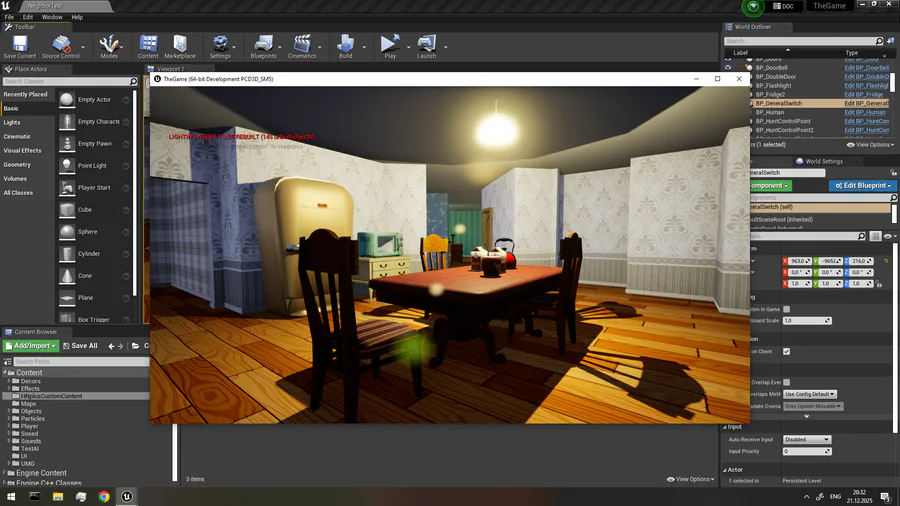Click Save All in Content Browser

tap(80, 346)
